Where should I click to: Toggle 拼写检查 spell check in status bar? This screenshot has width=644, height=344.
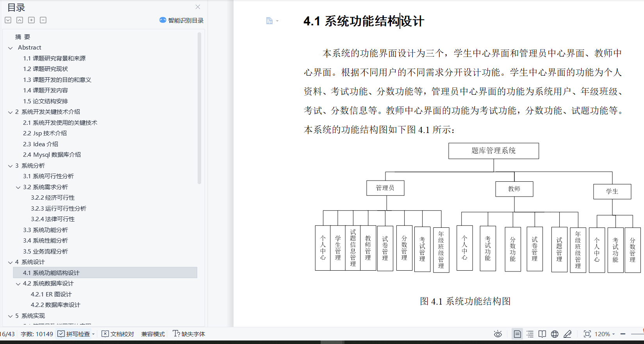[74, 334]
